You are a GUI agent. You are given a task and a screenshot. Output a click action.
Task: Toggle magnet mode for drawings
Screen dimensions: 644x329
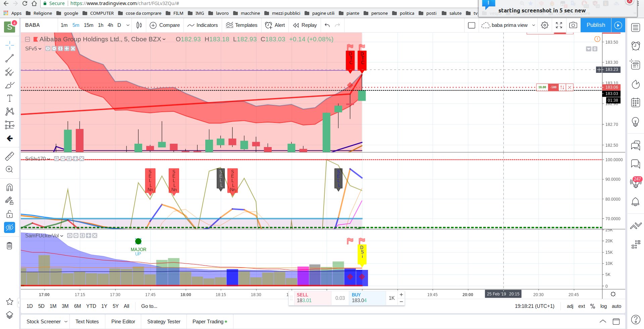(10, 187)
